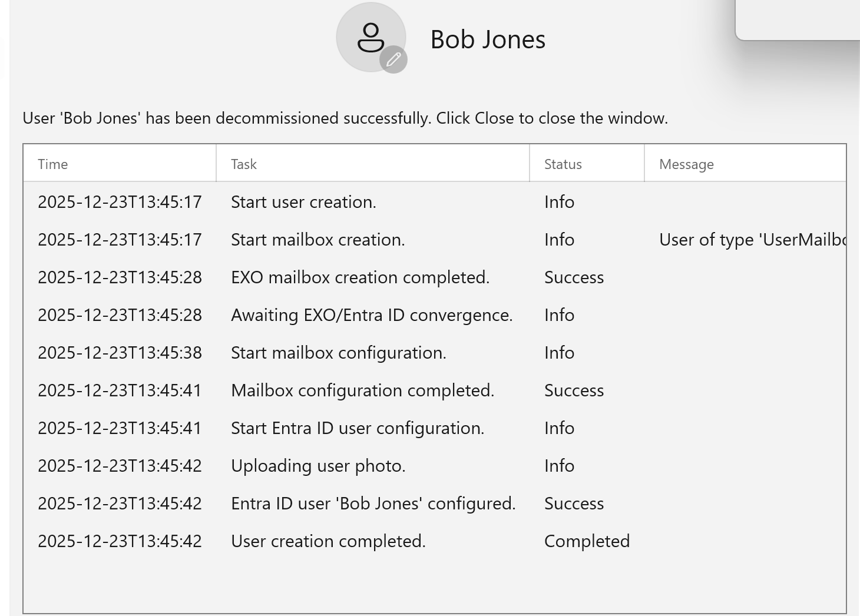Click the Success status for Mailbox configuration completed
The width and height of the screenshot is (860, 616).
[x=574, y=390]
